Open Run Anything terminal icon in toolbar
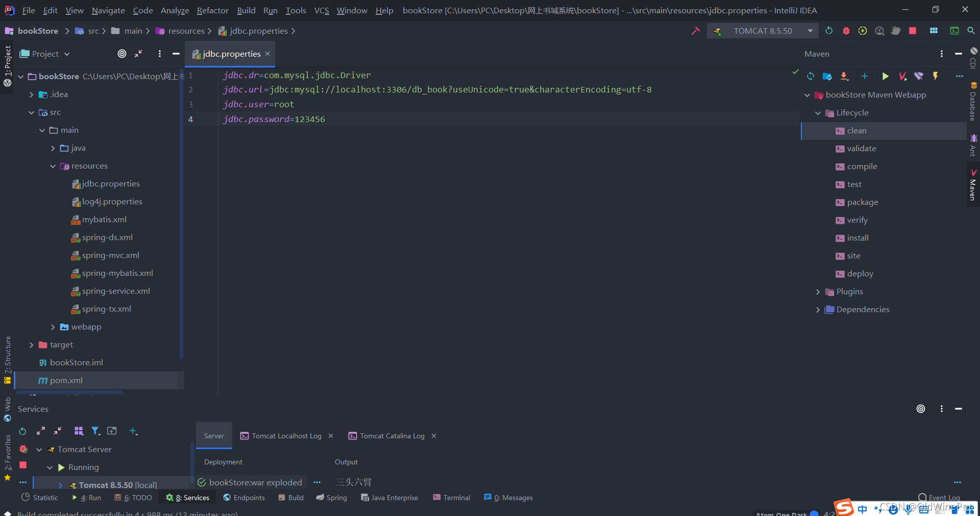The image size is (980, 516). [954, 31]
